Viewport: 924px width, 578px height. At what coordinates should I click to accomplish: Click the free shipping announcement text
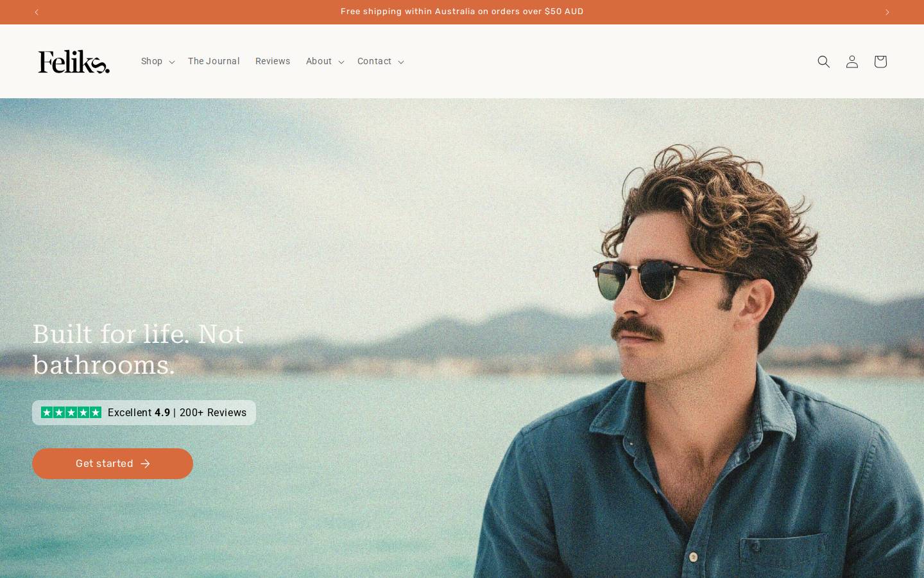tap(462, 12)
